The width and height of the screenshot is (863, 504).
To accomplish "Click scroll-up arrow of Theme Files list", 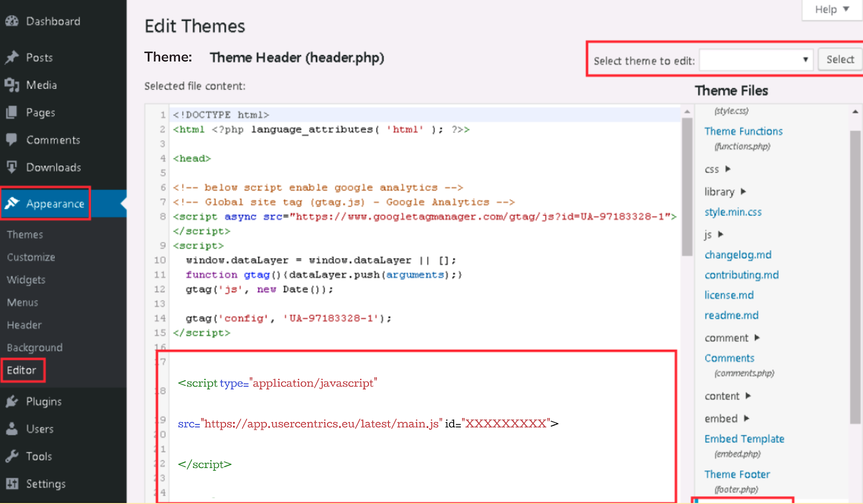I will pos(855,112).
